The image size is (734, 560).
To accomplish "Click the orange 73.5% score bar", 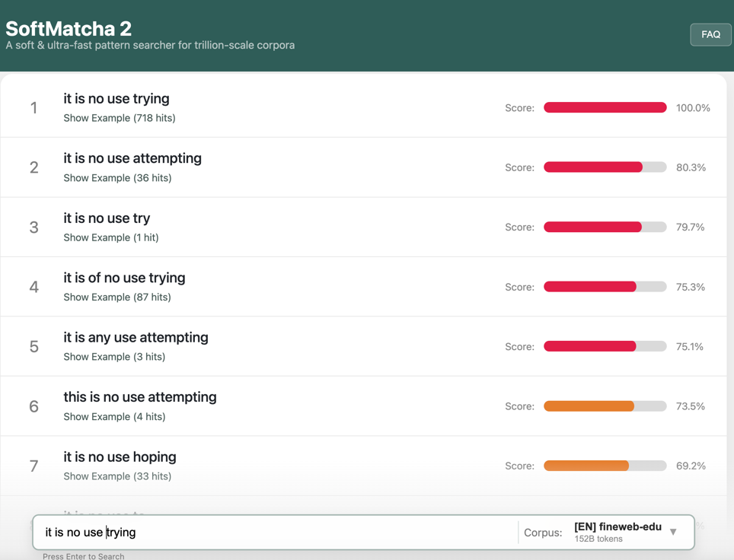I will click(605, 406).
